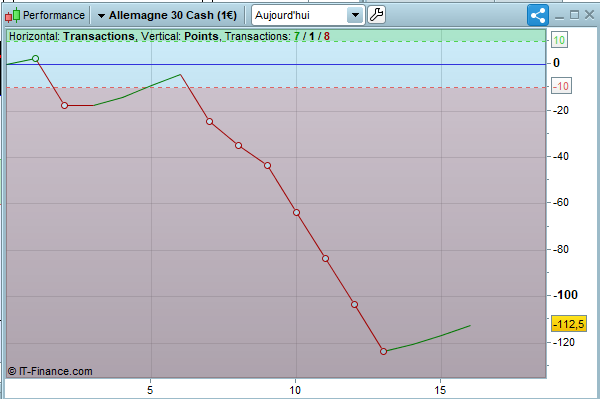
Task: Expand the Aujourd'hui period dropdown arrow
Action: coord(355,15)
